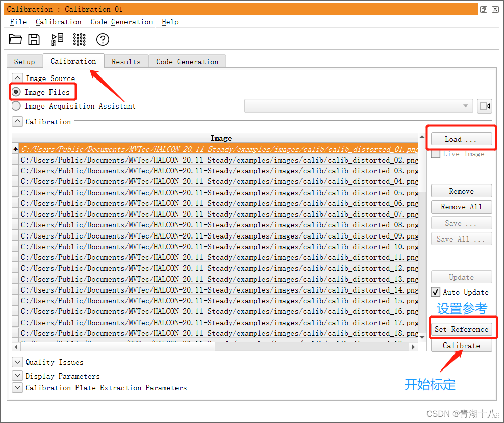Select Image Acquisition Assistant radio button

pos(16,106)
